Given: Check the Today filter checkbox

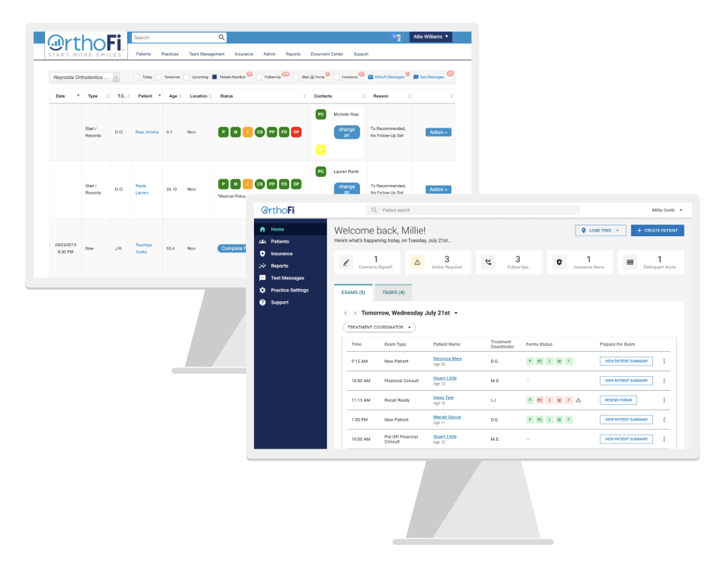Looking at the screenshot, I should click(x=137, y=77).
